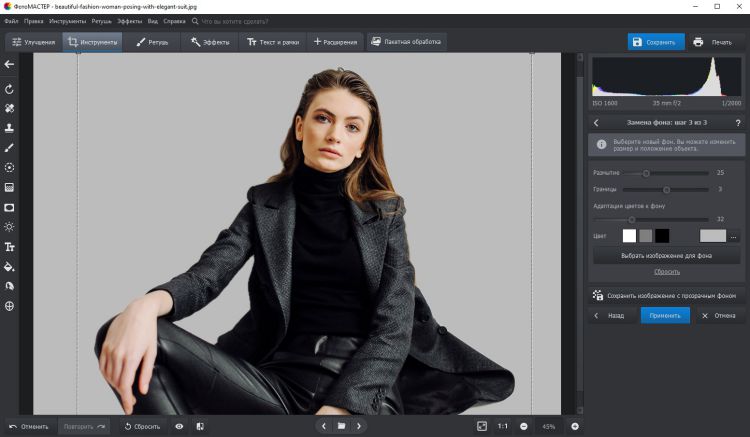Set zoom to 1:1 actual size
Image resolution: width=750 pixels, height=437 pixels.
pyautogui.click(x=502, y=426)
